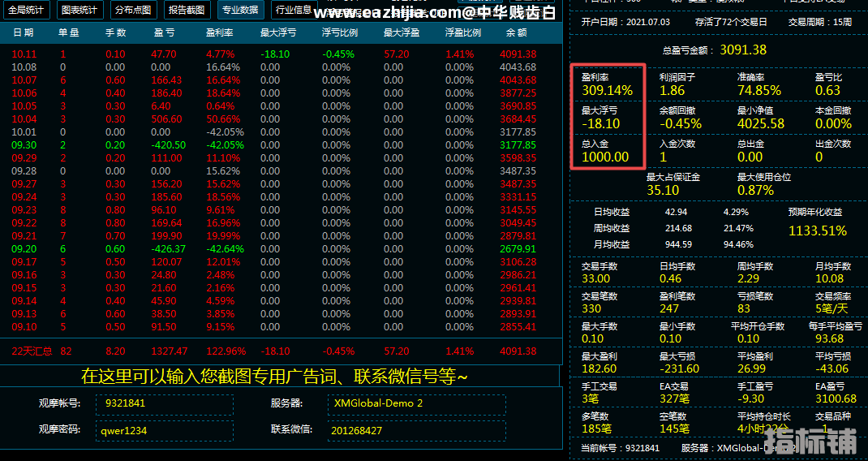Open the 分布点图 view
This screenshot has width=868, height=461.
point(133,11)
